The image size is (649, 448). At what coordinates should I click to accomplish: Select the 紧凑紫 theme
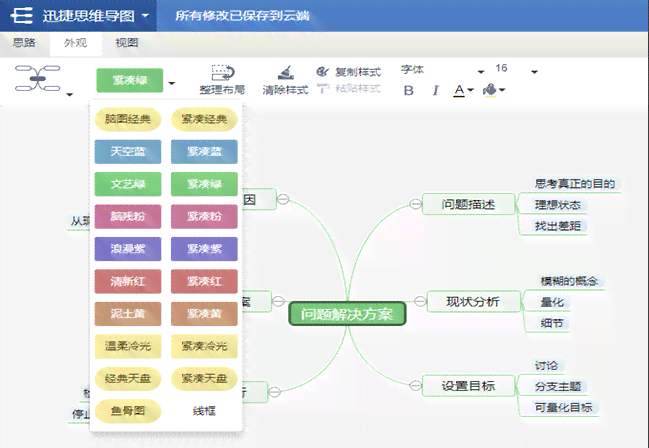[204, 249]
